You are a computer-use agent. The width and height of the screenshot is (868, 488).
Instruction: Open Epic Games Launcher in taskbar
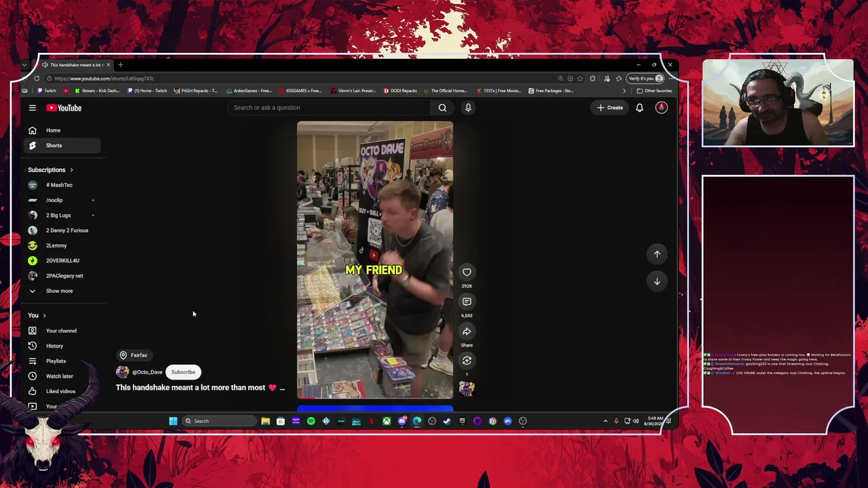462,421
